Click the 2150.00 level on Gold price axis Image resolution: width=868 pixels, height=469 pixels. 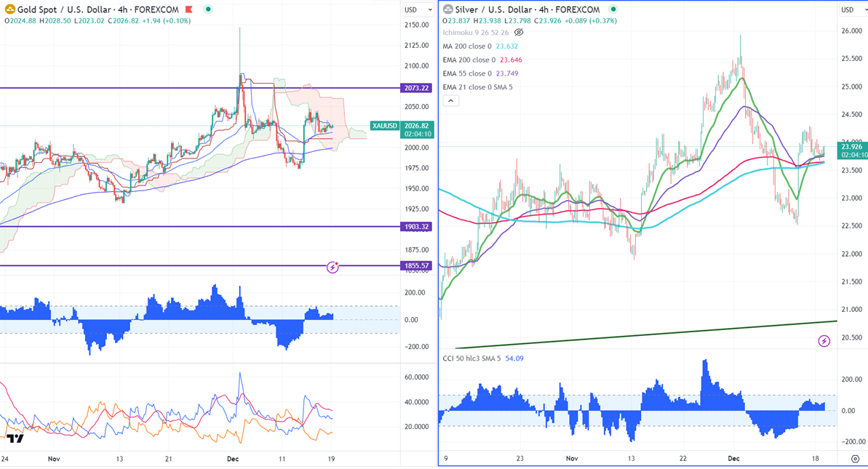[x=416, y=25]
